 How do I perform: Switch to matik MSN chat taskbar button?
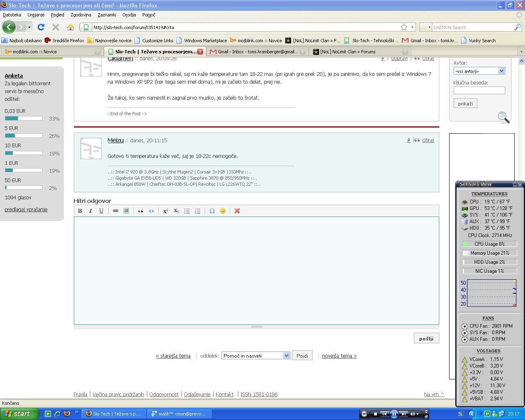pyautogui.click(x=179, y=414)
